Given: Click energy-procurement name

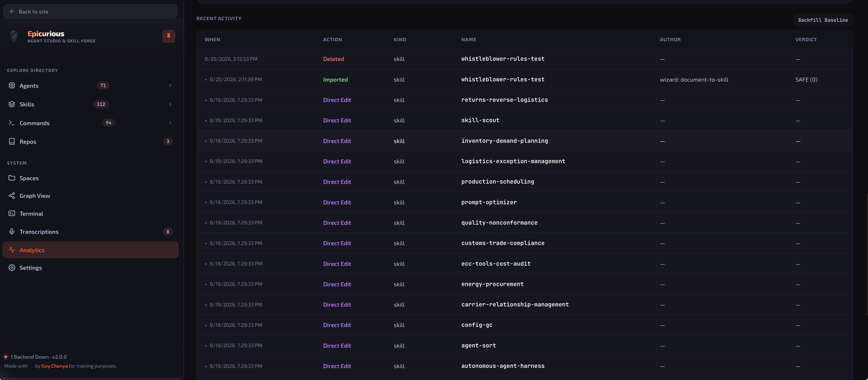Looking at the screenshot, I should coord(492,284).
